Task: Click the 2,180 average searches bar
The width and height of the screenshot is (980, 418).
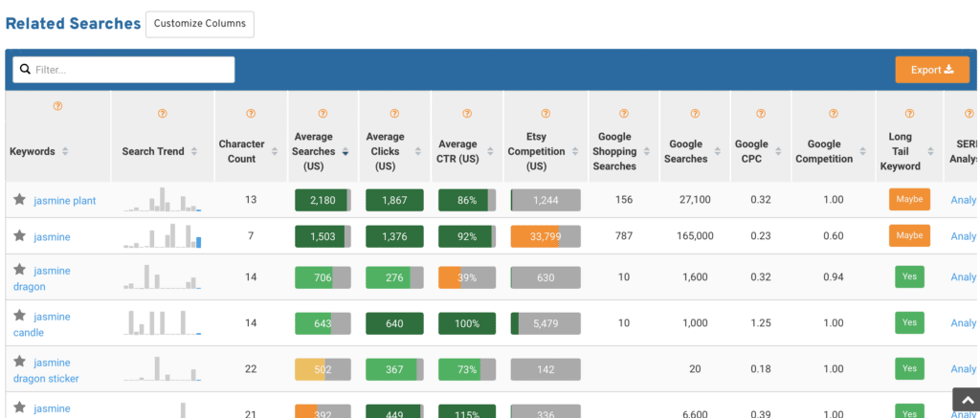Action: pyautogui.click(x=323, y=200)
